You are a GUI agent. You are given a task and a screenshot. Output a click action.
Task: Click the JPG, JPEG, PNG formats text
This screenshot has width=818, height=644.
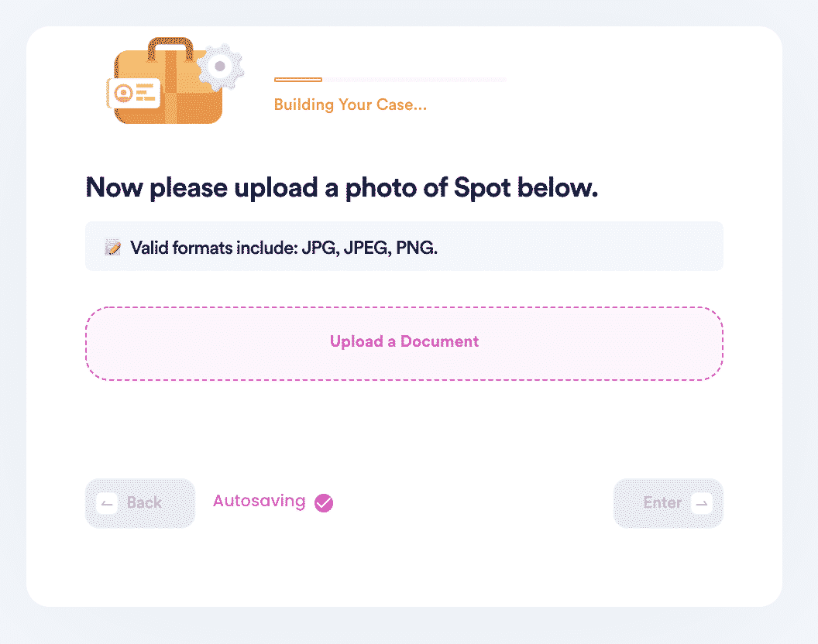tap(369, 248)
